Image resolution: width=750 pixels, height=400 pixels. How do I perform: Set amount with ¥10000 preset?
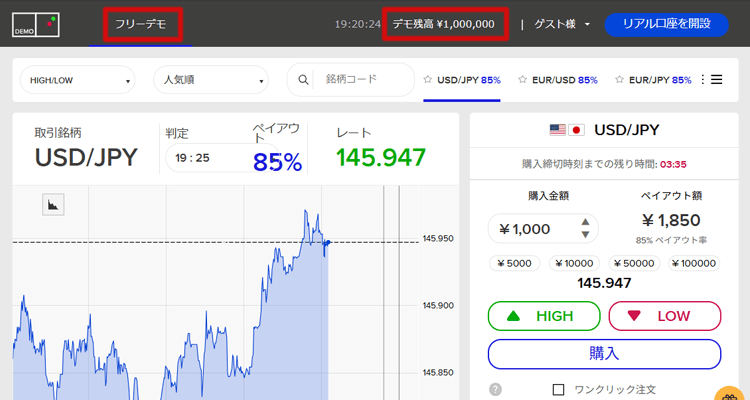[x=574, y=263]
